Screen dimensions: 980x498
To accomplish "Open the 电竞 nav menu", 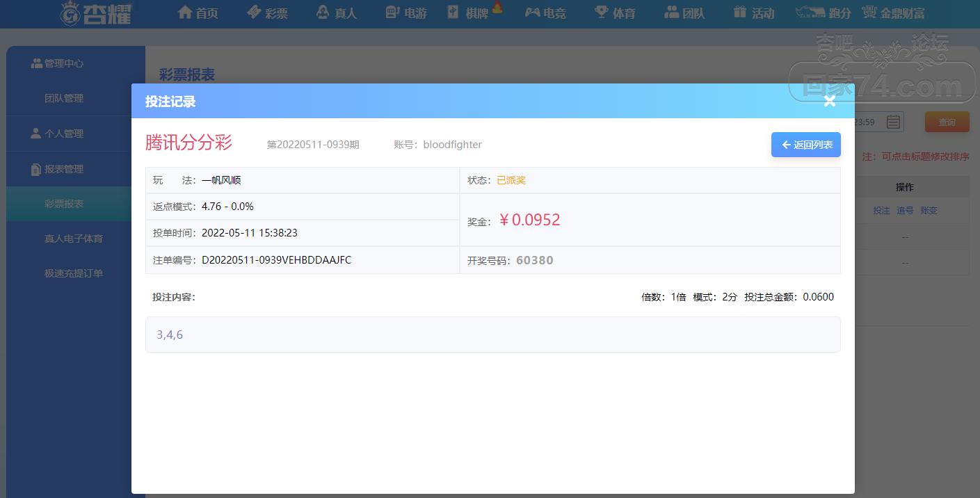I will pos(545,13).
